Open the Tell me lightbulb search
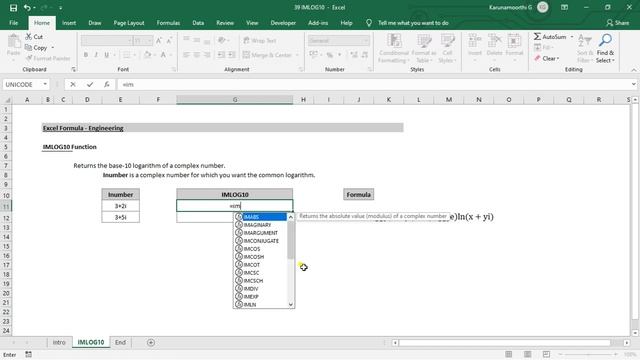Image resolution: width=640 pixels, height=360 pixels. [369, 23]
